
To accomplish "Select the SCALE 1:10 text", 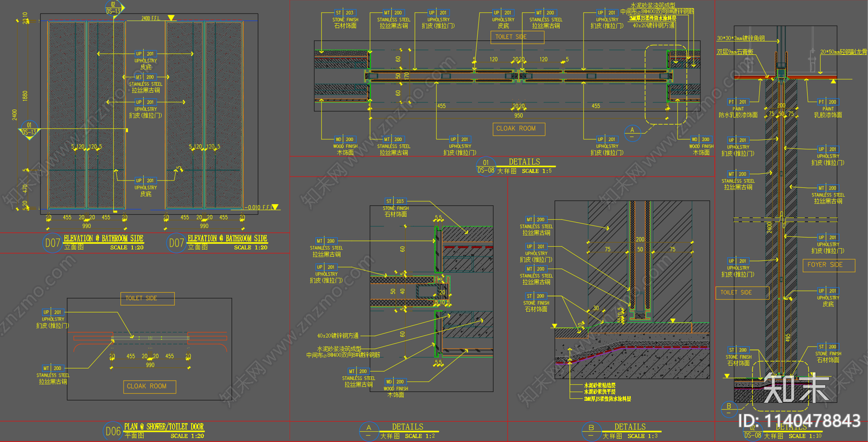I will tap(805, 436).
